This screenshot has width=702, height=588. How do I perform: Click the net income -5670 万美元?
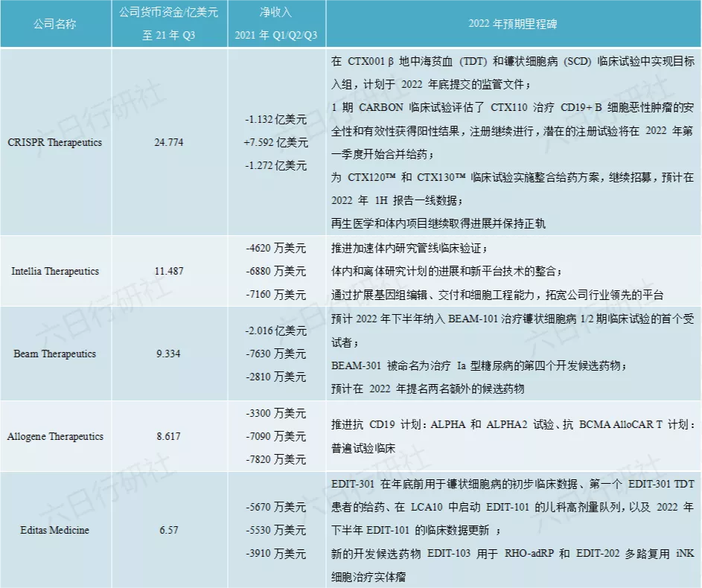pos(275,507)
